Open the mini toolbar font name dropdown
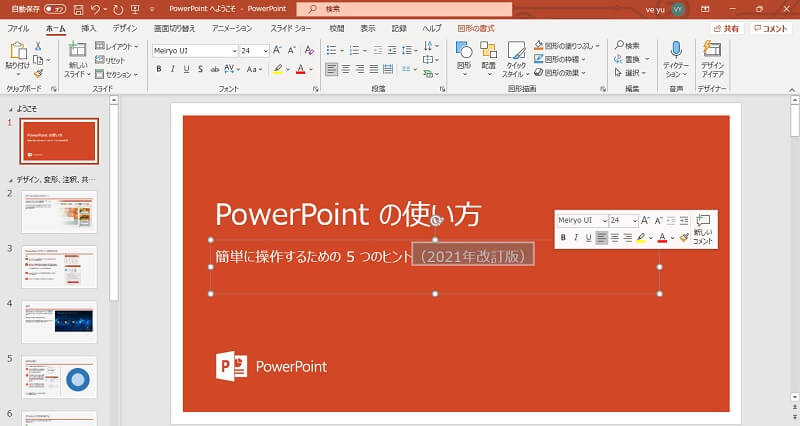Viewport: 800px width, 426px height. coord(604,220)
